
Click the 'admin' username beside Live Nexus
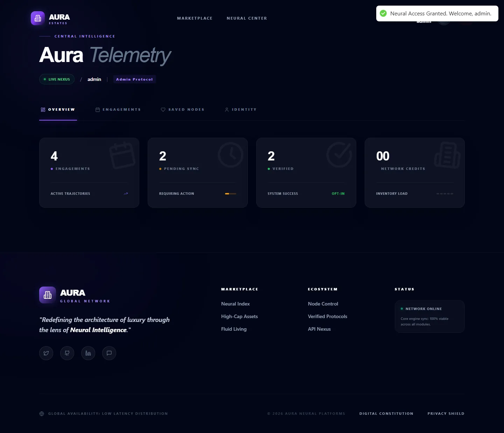[94, 79]
